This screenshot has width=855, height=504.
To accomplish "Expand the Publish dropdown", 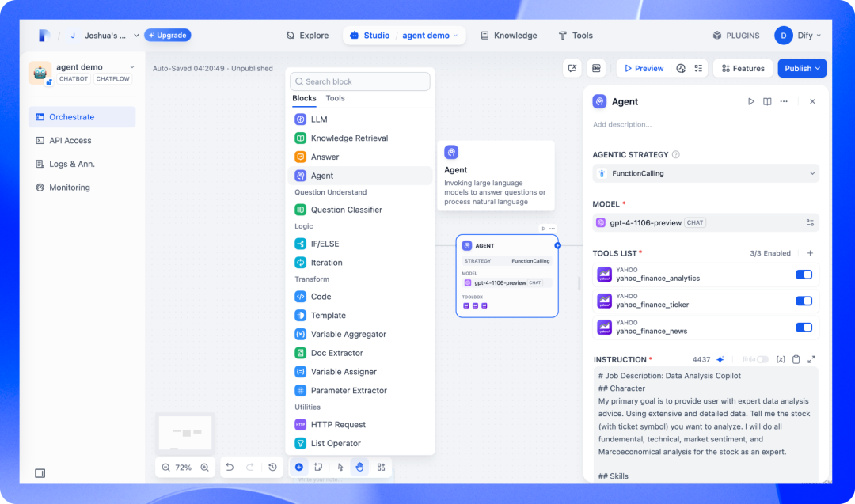I will (802, 68).
